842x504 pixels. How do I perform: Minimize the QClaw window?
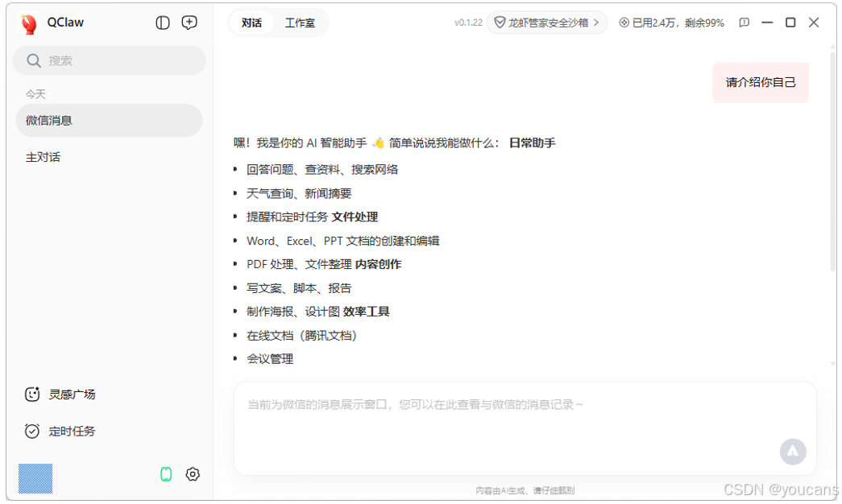(x=767, y=23)
